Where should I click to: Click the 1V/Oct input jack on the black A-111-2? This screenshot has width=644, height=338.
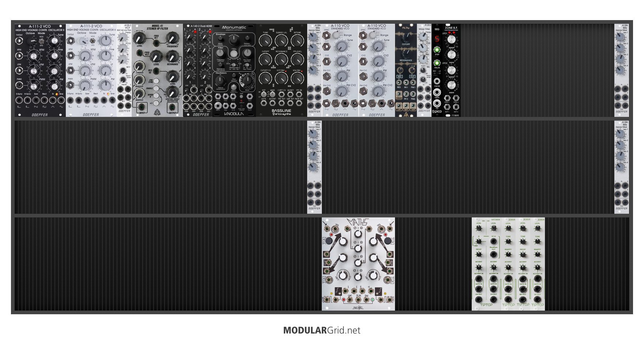click(x=19, y=41)
